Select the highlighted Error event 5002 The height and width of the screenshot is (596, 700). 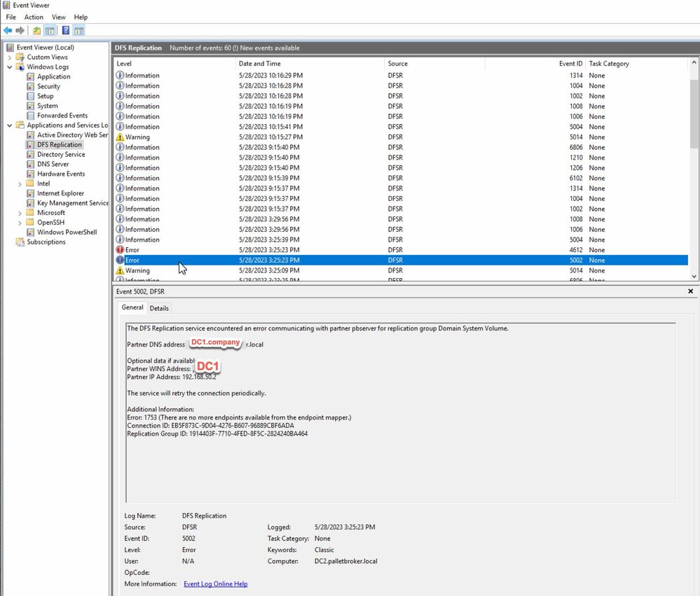(x=402, y=260)
